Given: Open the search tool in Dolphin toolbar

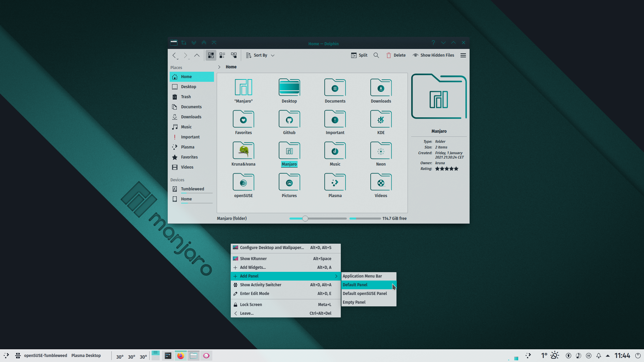Looking at the screenshot, I should [x=376, y=55].
